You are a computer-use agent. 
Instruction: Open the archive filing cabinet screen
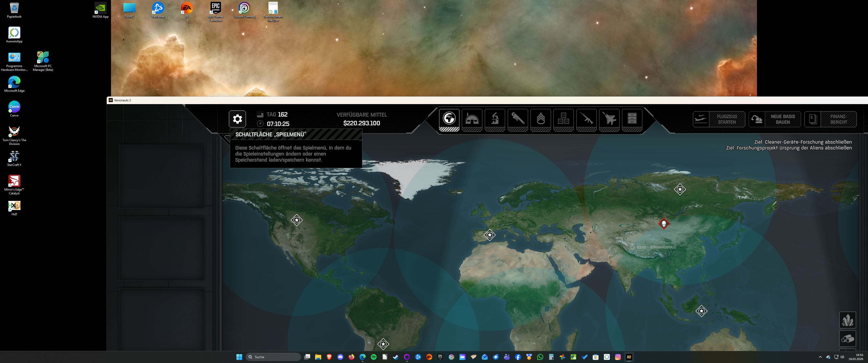pos(632,119)
